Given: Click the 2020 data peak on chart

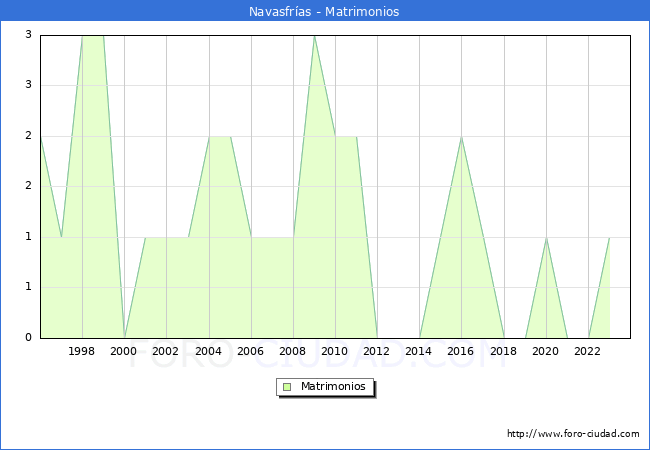Looking at the screenshot, I should click(545, 238).
